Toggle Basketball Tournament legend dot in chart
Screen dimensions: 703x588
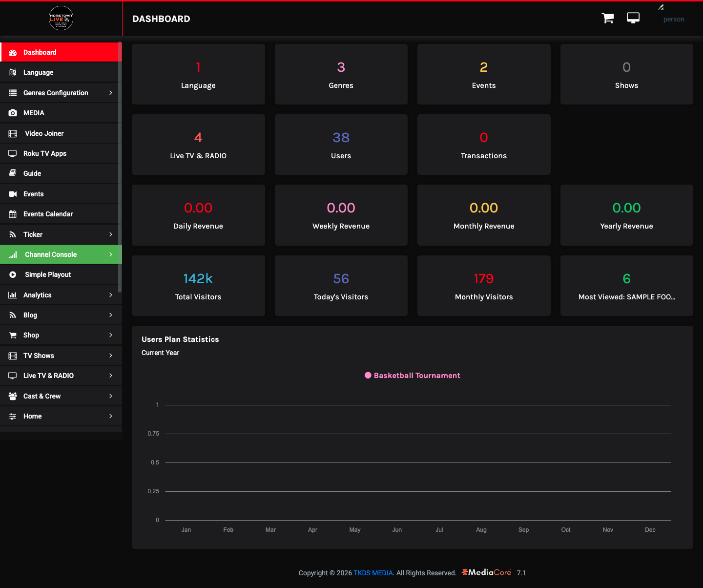tap(368, 376)
